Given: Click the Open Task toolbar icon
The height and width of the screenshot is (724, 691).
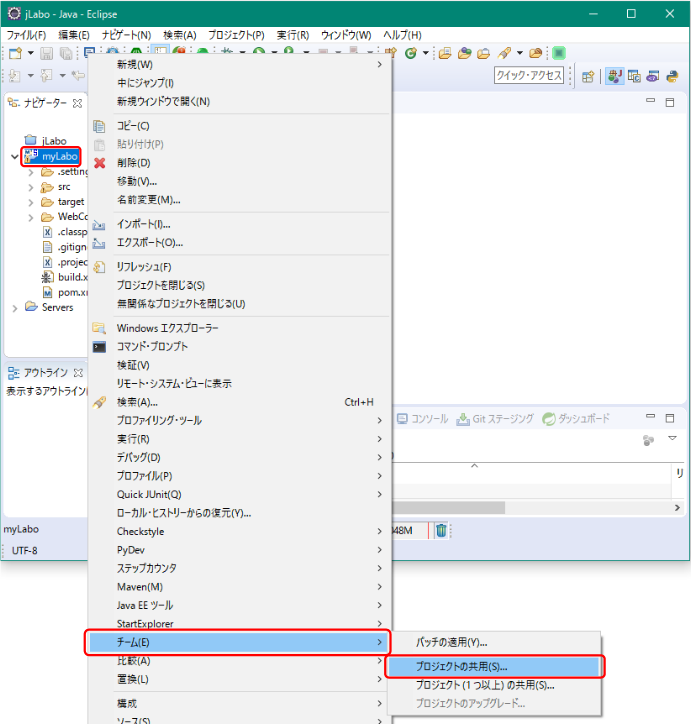Looking at the screenshot, I should tap(483, 54).
